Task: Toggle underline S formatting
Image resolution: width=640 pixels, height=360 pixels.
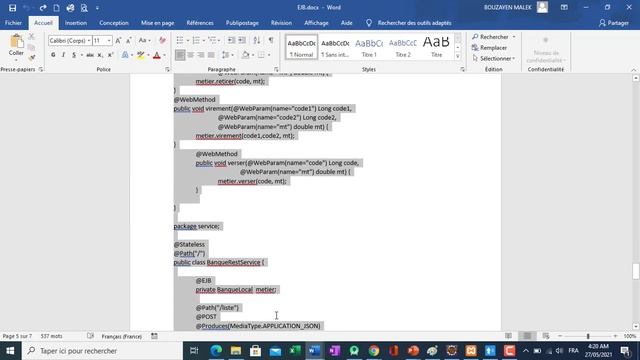Action: [x=74, y=55]
